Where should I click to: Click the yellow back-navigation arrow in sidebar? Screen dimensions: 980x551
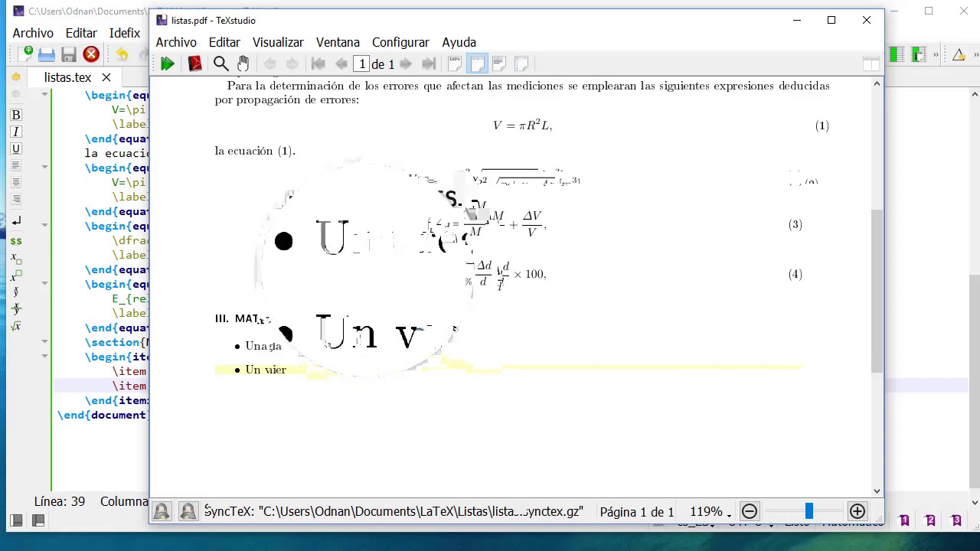point(15,77)
